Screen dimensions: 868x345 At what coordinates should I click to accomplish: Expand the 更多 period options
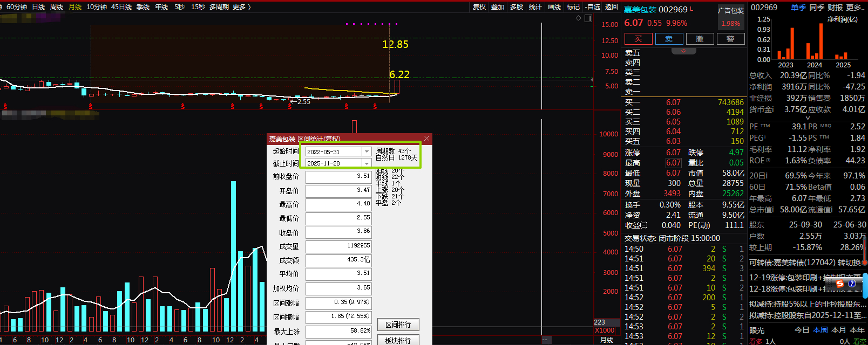click(242, 6)
